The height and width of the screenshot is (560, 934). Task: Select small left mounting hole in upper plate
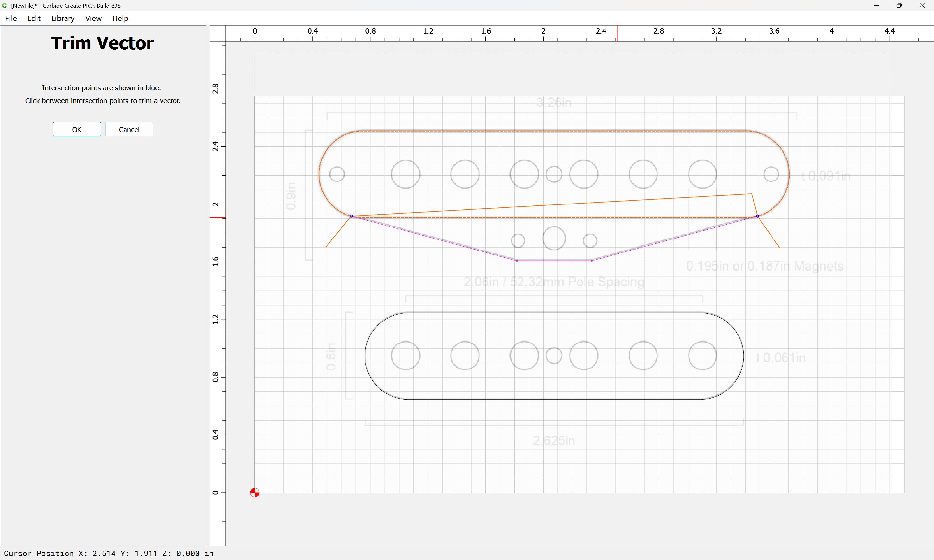click(x=337, y=174)
